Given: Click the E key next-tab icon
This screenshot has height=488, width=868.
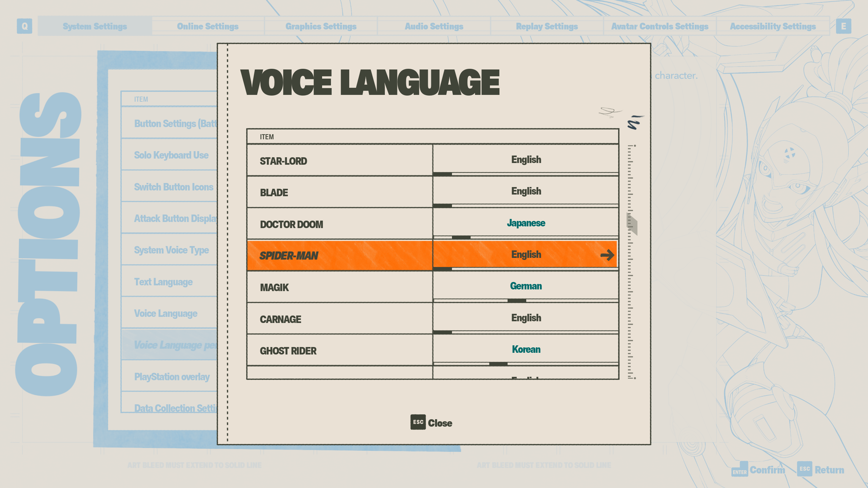Looking at the screenshot, I should (x=843, y=26).
